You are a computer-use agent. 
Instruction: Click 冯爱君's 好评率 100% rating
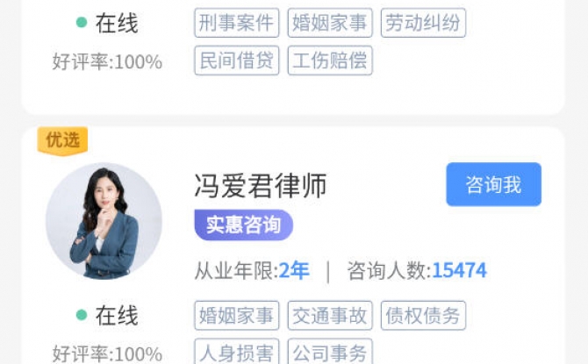pos(107,353)
